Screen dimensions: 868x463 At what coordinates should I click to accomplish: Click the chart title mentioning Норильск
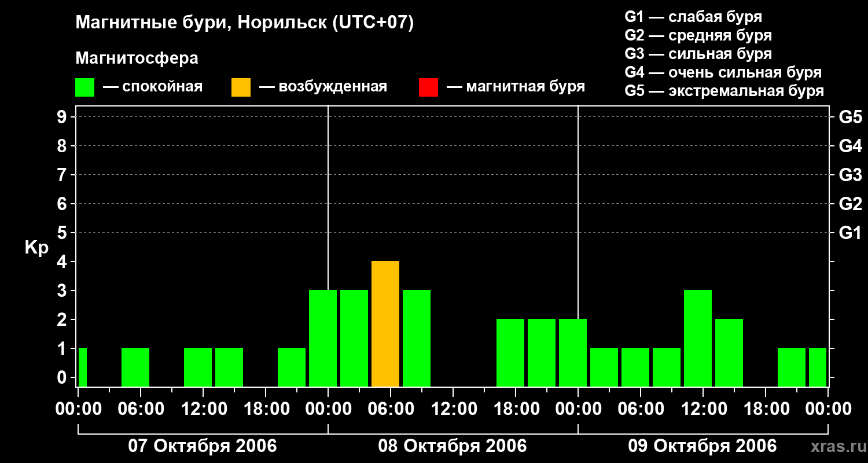245,23
